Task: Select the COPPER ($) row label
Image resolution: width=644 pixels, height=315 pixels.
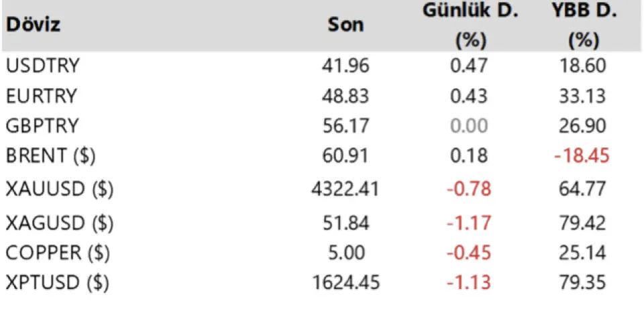Action: (x=56, y=253)
